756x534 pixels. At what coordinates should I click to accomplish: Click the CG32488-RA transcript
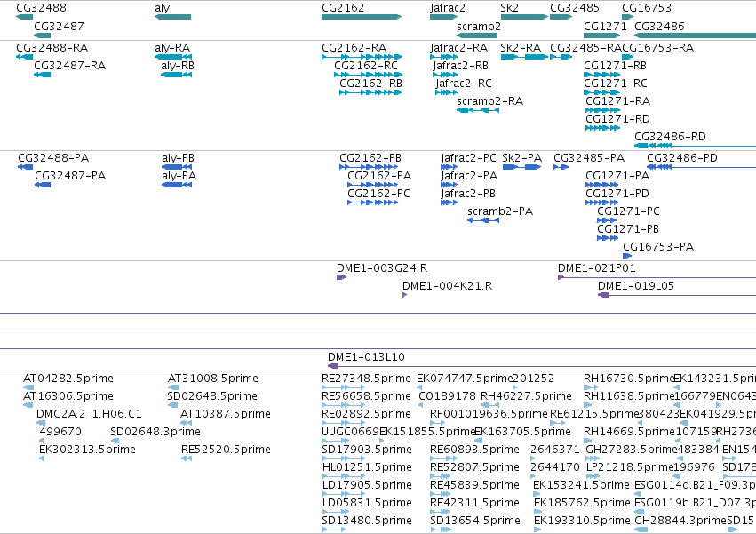pos(24,57)
